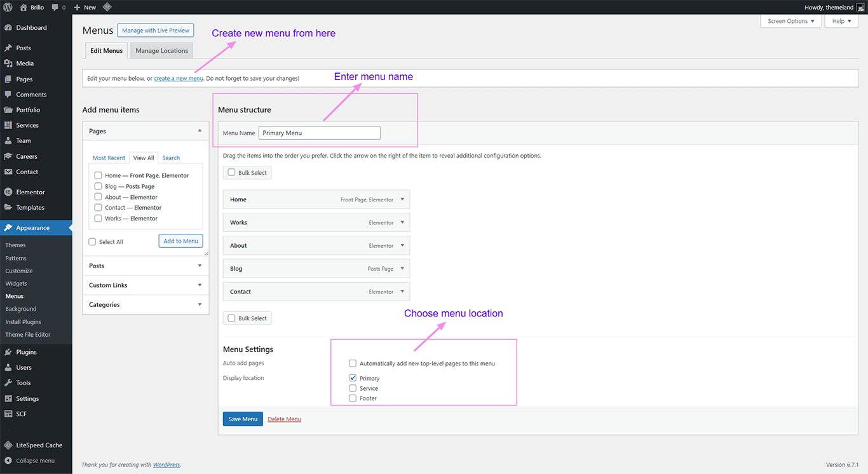
Task: Select the Most Recent pages tab
Action: tap(109, 158)
